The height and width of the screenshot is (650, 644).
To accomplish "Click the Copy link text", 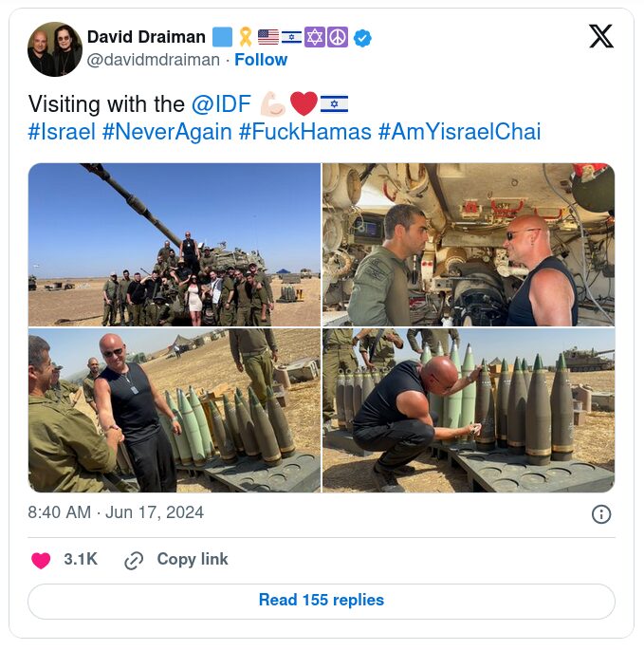I will pyautogui.click(x=193, y=559).
